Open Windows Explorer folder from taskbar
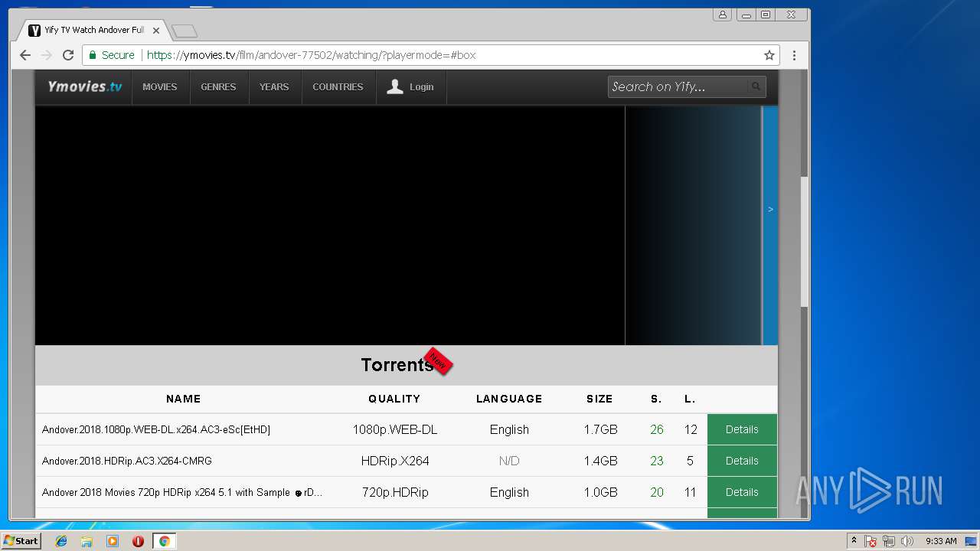Screen dimensions: 980x551 pos(87,541)
